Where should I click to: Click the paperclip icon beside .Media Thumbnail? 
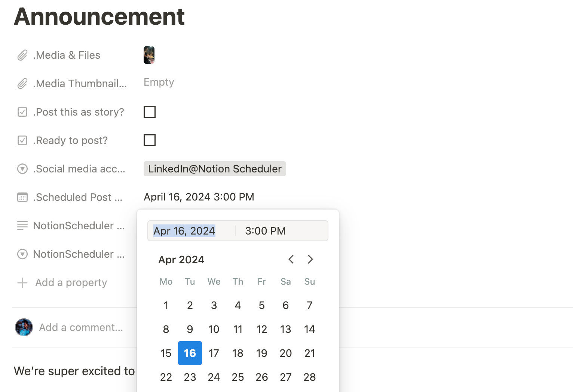point(22,84)
